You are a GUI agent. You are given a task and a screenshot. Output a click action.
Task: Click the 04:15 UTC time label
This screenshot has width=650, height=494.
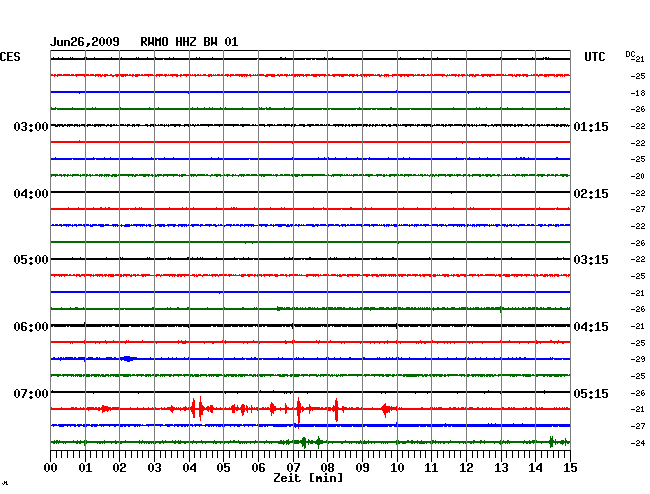point(591,327)
